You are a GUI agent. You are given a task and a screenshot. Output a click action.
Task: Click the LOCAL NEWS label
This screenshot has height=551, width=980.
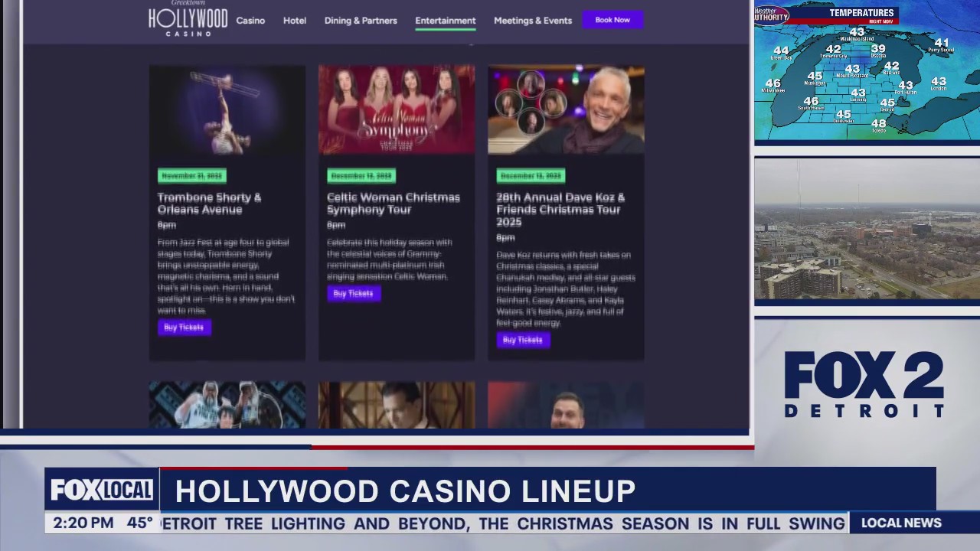pyautogui.click(x=901, y=523)
